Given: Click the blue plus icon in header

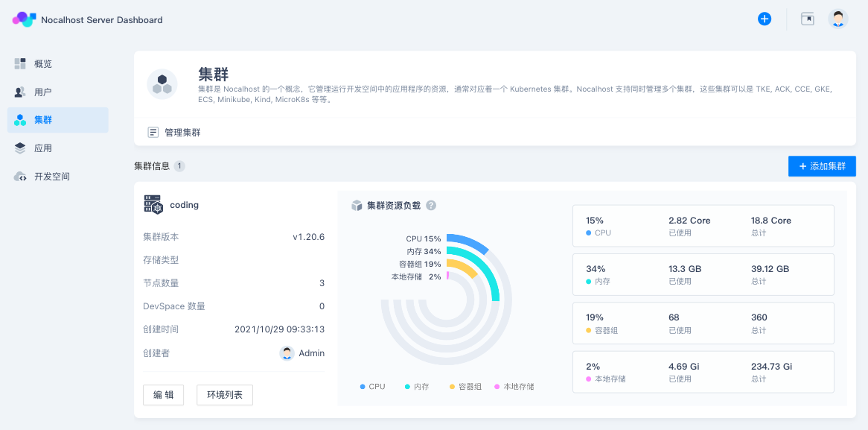Looking at the screenshot, I should (765, 19).
